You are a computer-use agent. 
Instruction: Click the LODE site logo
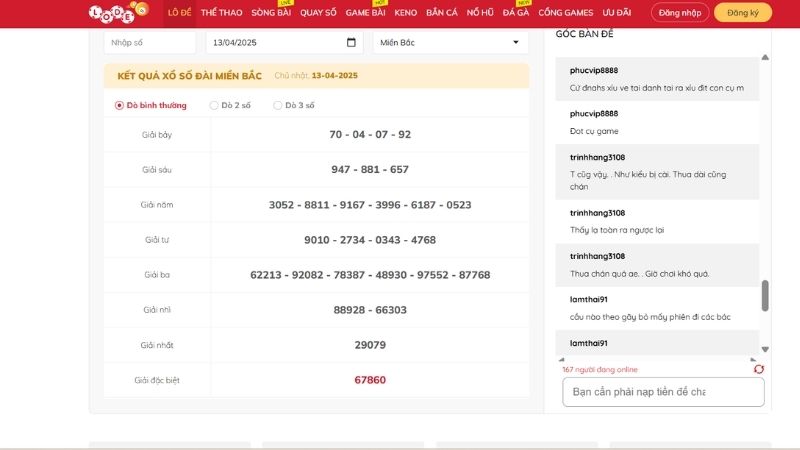(x=118, y=13)
